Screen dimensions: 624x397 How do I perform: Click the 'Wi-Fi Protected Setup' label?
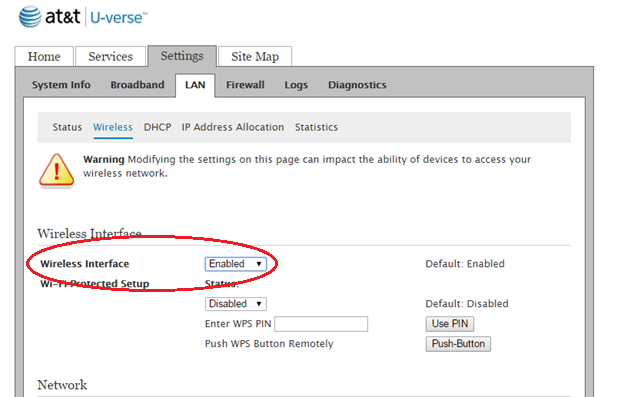pos(95,284)
